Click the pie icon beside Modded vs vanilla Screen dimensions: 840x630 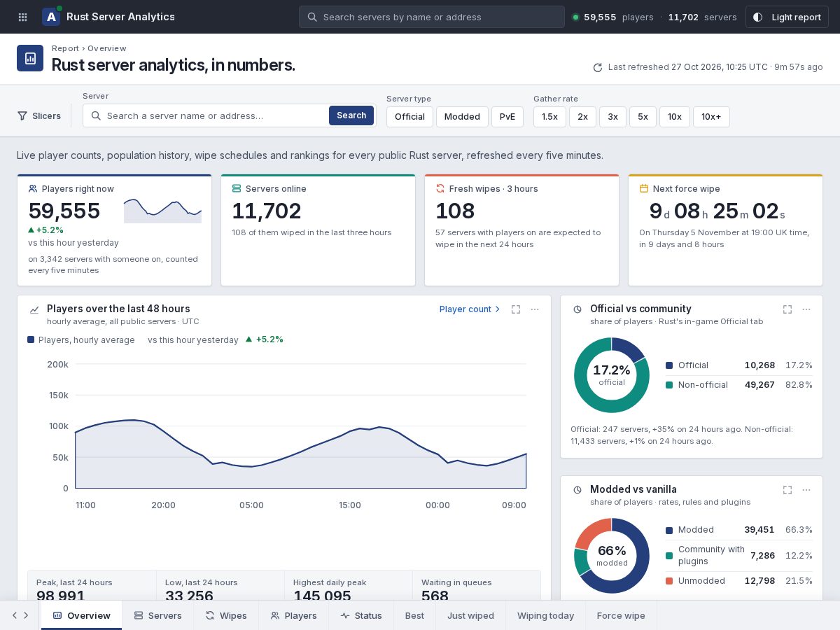pos(577,490)
